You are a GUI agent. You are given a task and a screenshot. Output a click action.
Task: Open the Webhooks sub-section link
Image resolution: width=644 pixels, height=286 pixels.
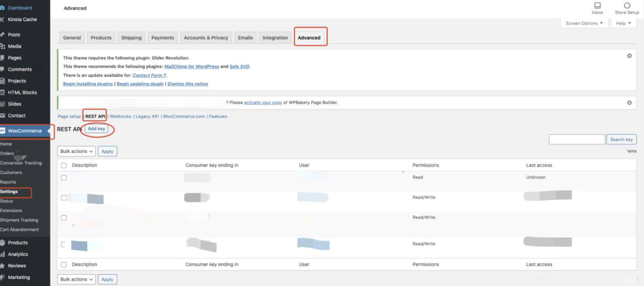point(120,116)
